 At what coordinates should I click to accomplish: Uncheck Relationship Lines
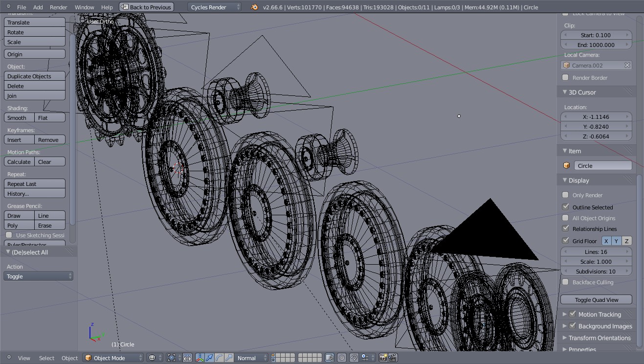click(x=565, y=228)
